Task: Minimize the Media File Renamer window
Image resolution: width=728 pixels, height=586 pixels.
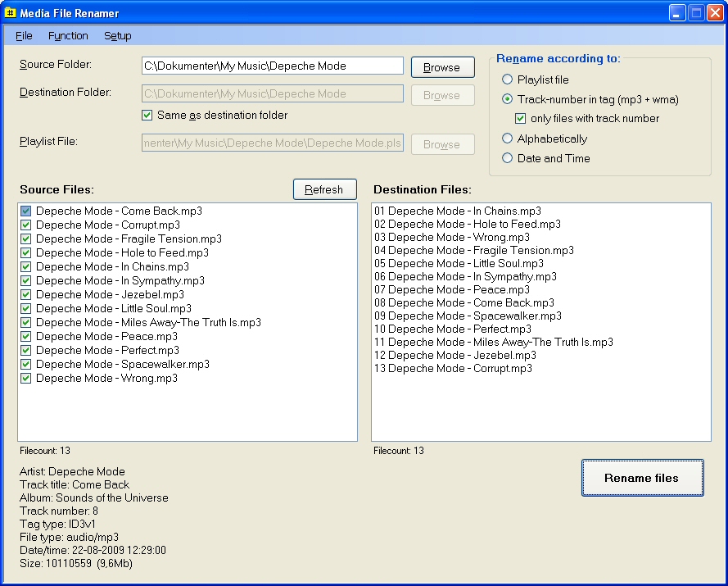Action: click(677, 12)
